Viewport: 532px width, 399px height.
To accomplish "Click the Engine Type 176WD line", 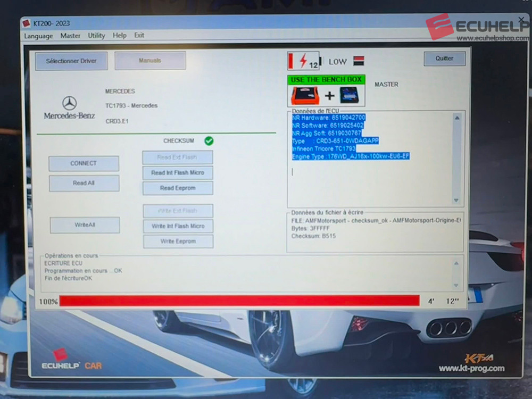I will tap(351, 156).
